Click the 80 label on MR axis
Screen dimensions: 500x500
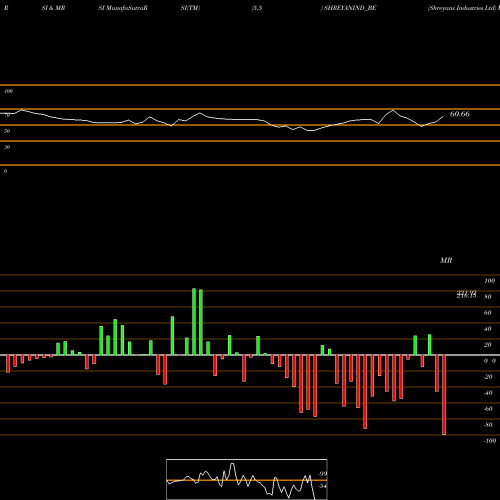[x=488, y=297]
